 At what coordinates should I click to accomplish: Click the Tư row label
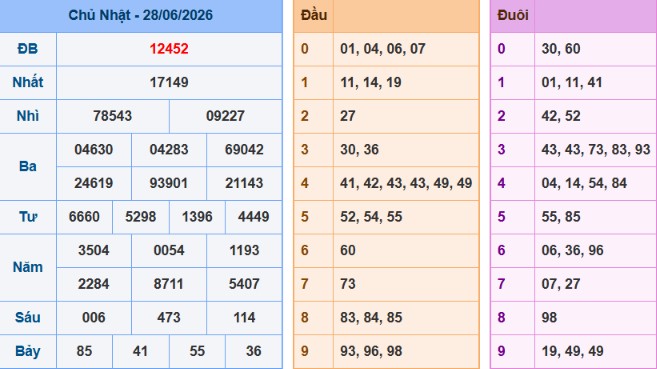click(x=28, y=217)
